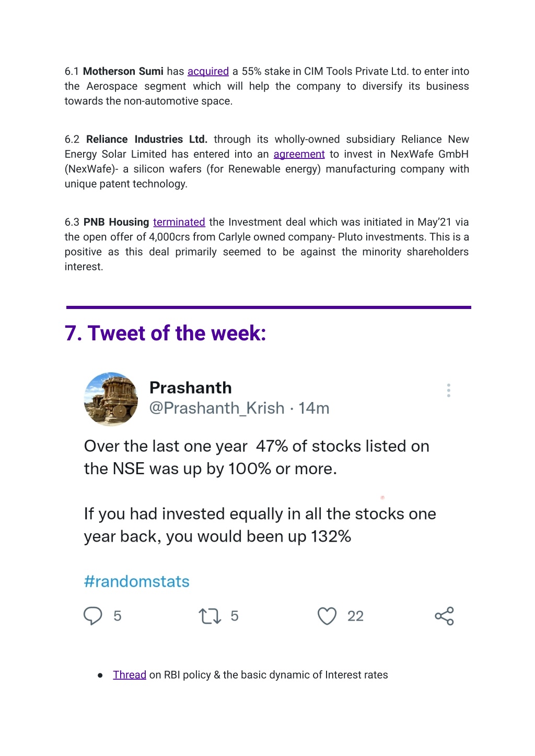Viewport: 535px width, 756px height.
Task: Click the retweet arrows icon
Action: tap(210, 616)
